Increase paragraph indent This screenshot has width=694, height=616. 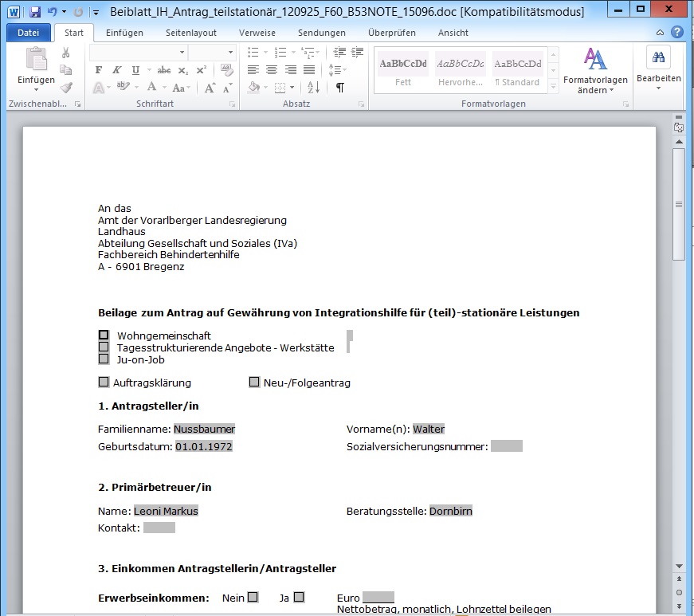tap(358, 53)
